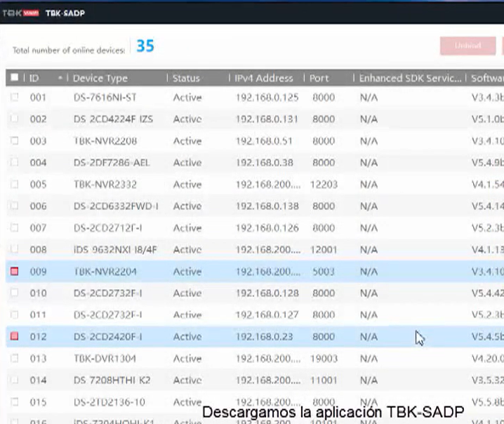Screen dimensions: 504x424
Task: Click IP address 192.168.0.38
Action: click(x=264, y=163)
